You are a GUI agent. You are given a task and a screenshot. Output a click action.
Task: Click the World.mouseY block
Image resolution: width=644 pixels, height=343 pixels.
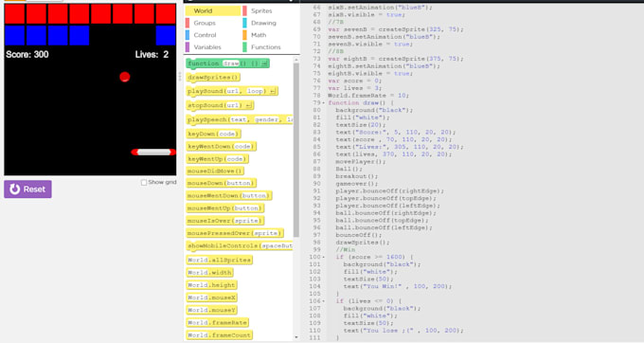211,310
